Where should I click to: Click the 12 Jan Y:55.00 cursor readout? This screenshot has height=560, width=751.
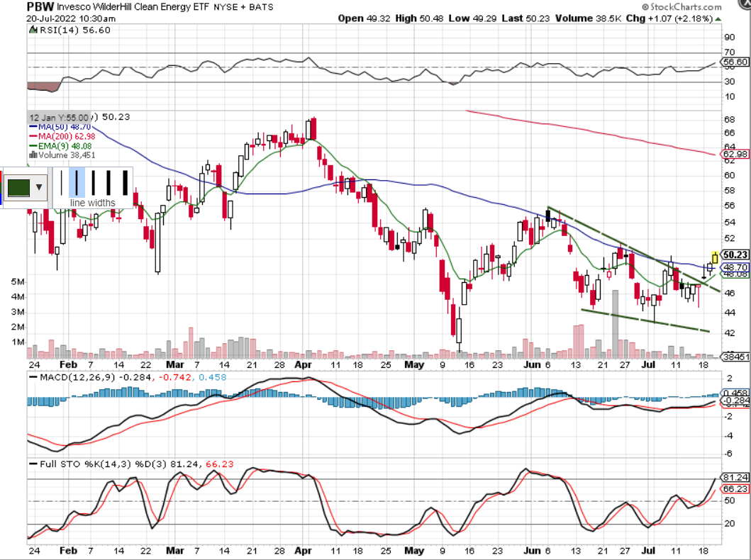click(59, 117)
